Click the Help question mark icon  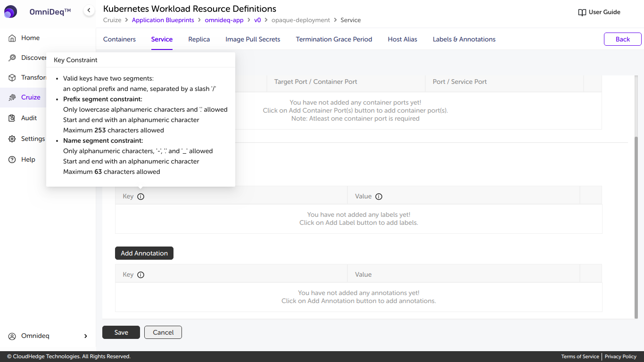(x=12, y=160)
